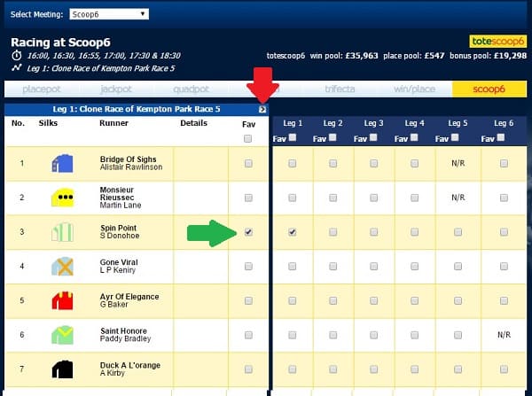Enable the Leg 1 Fav checkbox in grid header

[x=292, y=137]
